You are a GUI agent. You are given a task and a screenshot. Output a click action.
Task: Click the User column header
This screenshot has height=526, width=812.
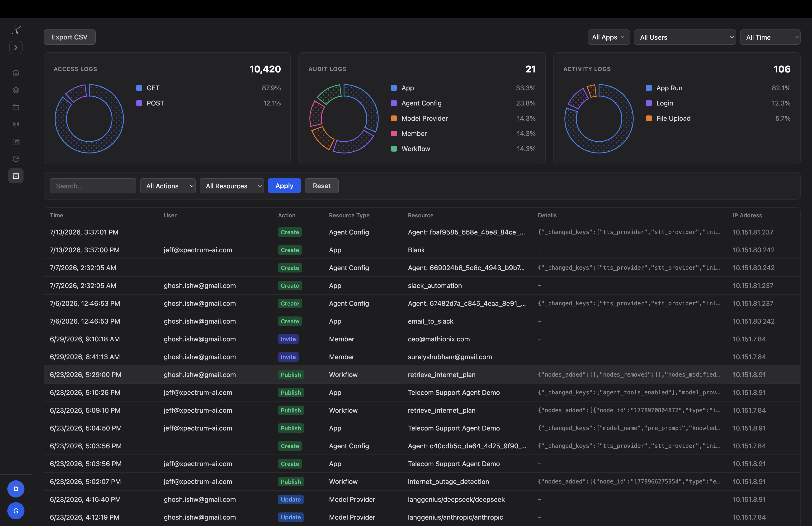click(170, 215)
